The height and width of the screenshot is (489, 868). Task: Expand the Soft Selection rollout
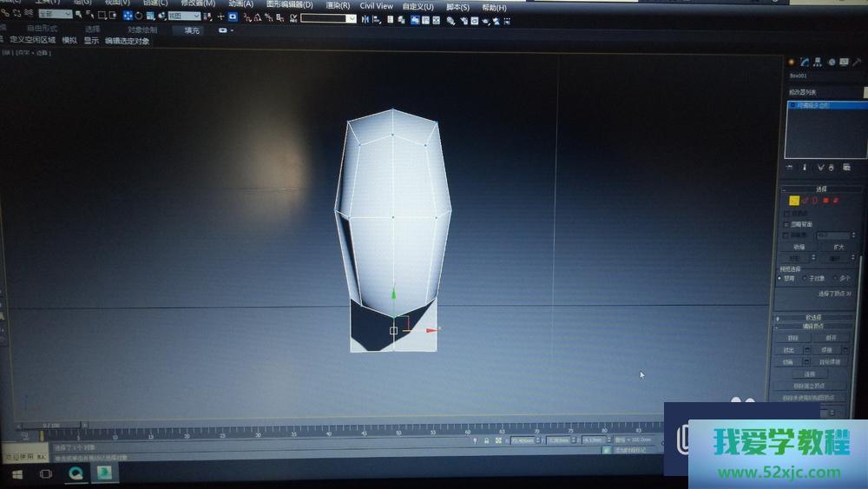tap(814, 317)
